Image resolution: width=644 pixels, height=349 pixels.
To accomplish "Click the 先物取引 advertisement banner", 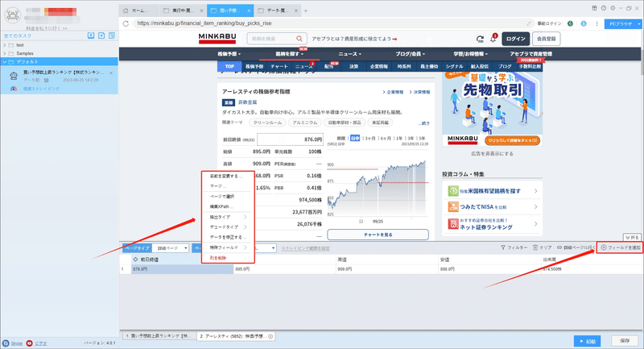I will click(x=492, y=109).
